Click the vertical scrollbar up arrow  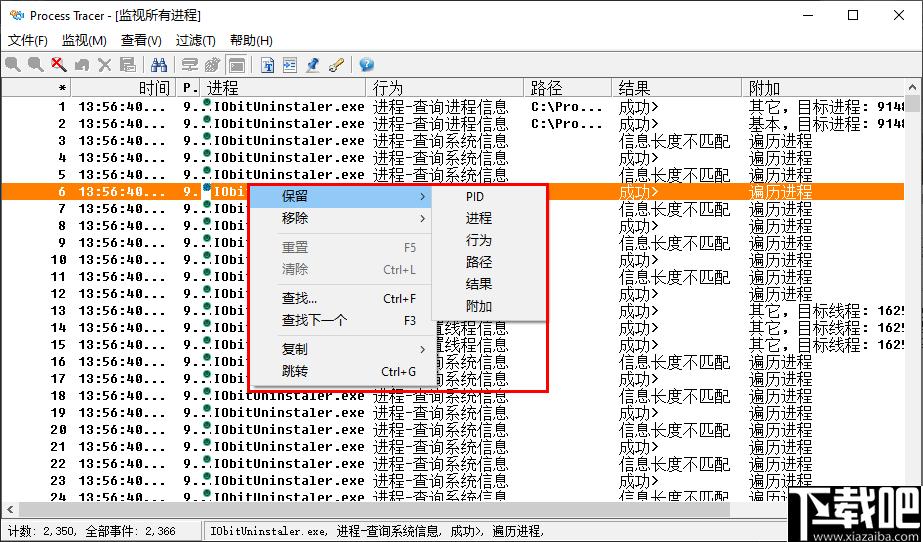click(x=914, y=88)
